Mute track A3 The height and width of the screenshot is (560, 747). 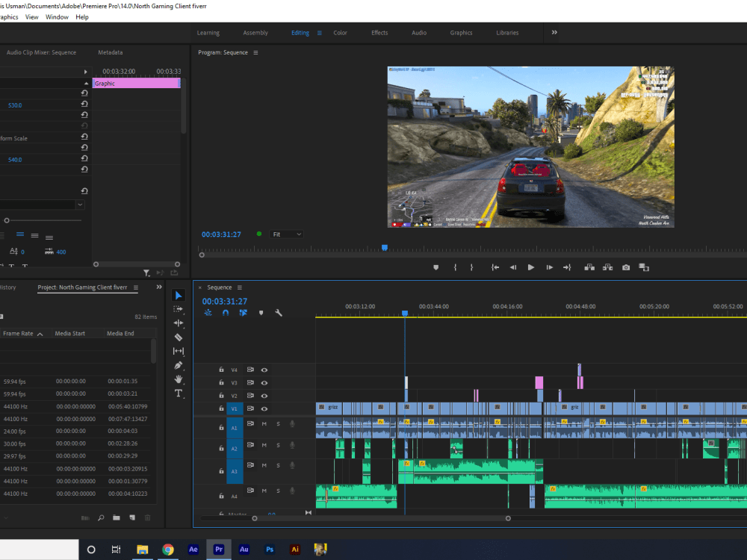(264, 465)
